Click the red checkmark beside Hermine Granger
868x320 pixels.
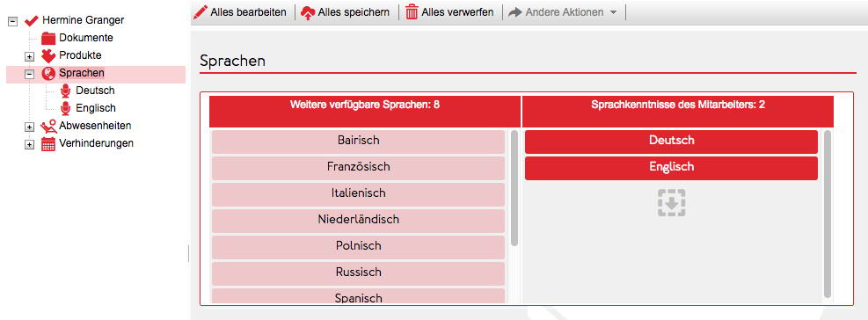32,21
